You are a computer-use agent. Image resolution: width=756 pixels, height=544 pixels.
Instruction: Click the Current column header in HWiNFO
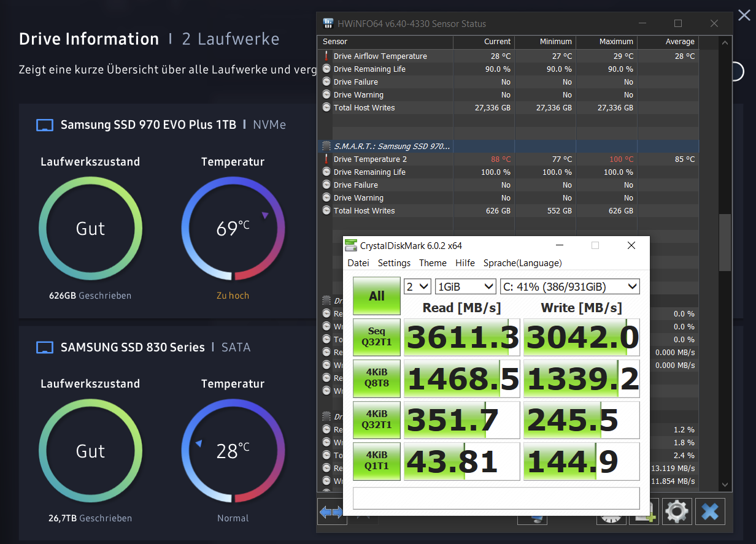484,42
